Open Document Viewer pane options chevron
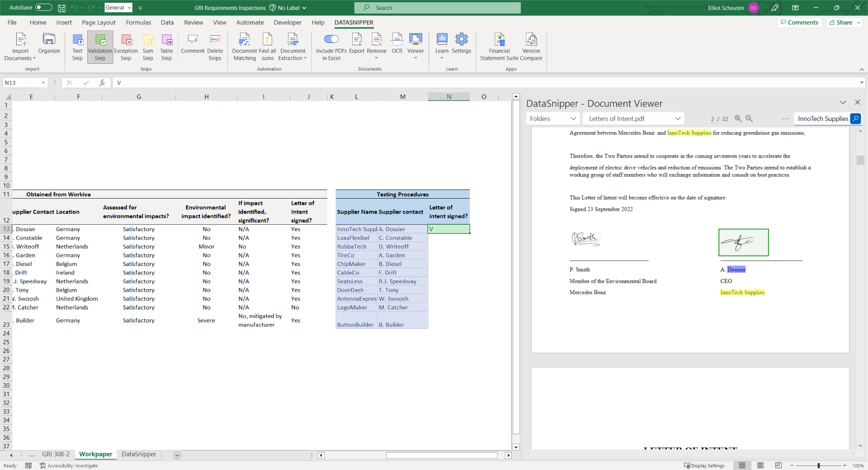Viewport: 868px width, 470px height. pyautogui.click(x=843, y=103)
